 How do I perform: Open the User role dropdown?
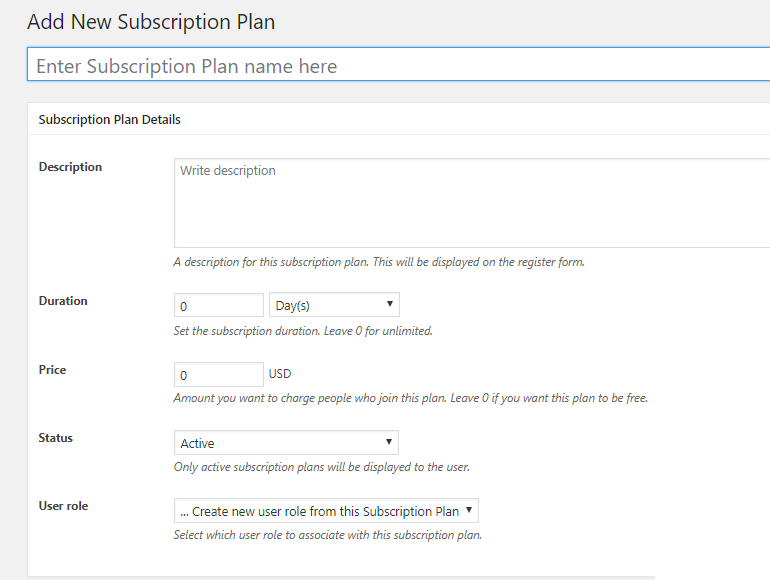point(326,511)
